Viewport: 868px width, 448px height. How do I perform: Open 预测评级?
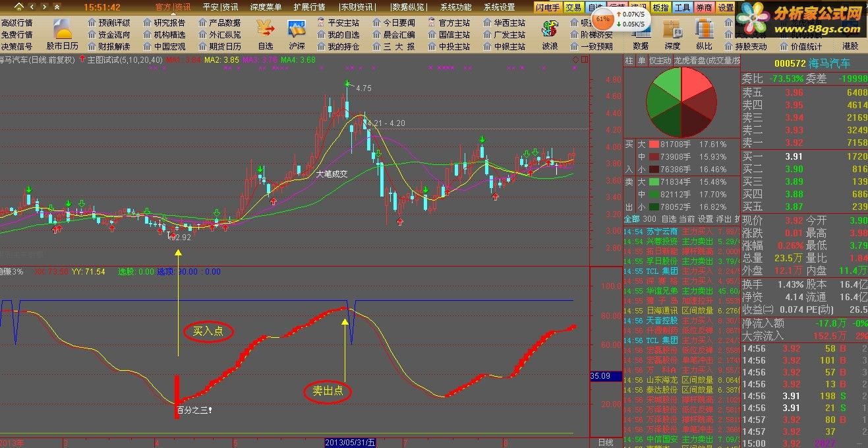[109, 22]
